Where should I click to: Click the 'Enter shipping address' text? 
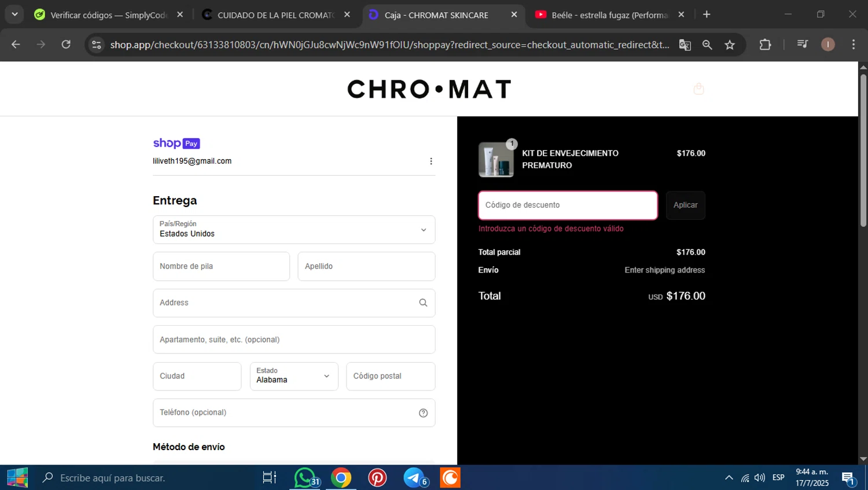click(665, 270)
